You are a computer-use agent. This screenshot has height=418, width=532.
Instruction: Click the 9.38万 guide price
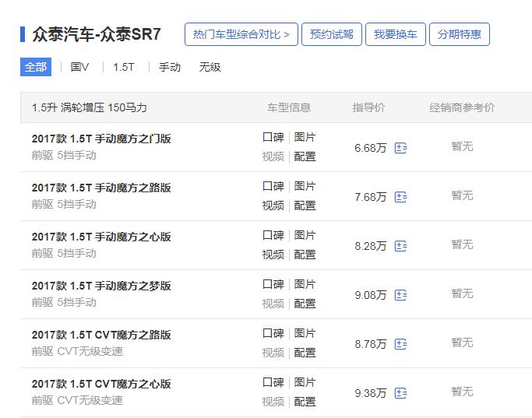(x=371, y=393)
